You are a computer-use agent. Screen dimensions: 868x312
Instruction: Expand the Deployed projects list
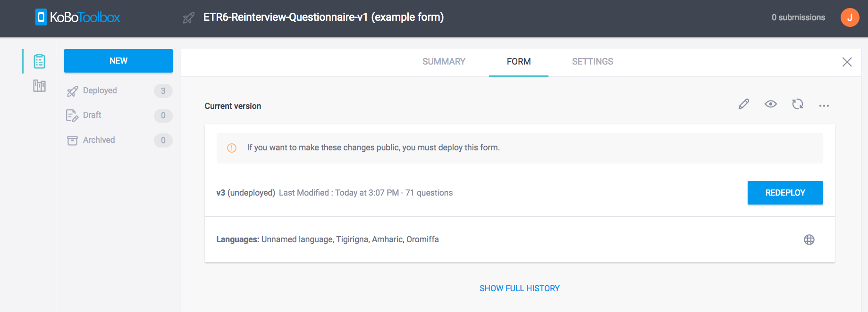[100, 90]
